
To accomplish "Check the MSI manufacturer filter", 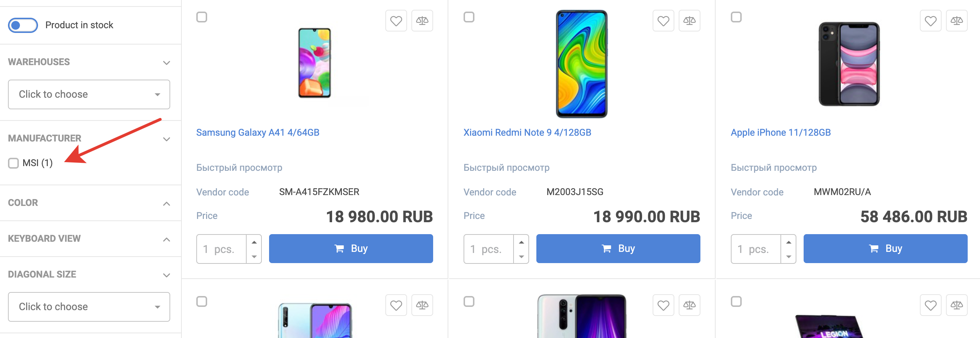I will coord(14,163).
